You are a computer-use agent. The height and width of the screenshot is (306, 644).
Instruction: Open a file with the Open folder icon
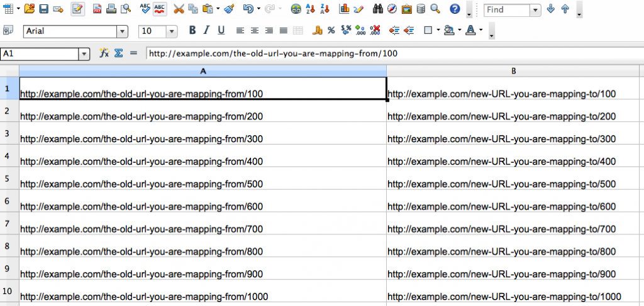[29, 9]
